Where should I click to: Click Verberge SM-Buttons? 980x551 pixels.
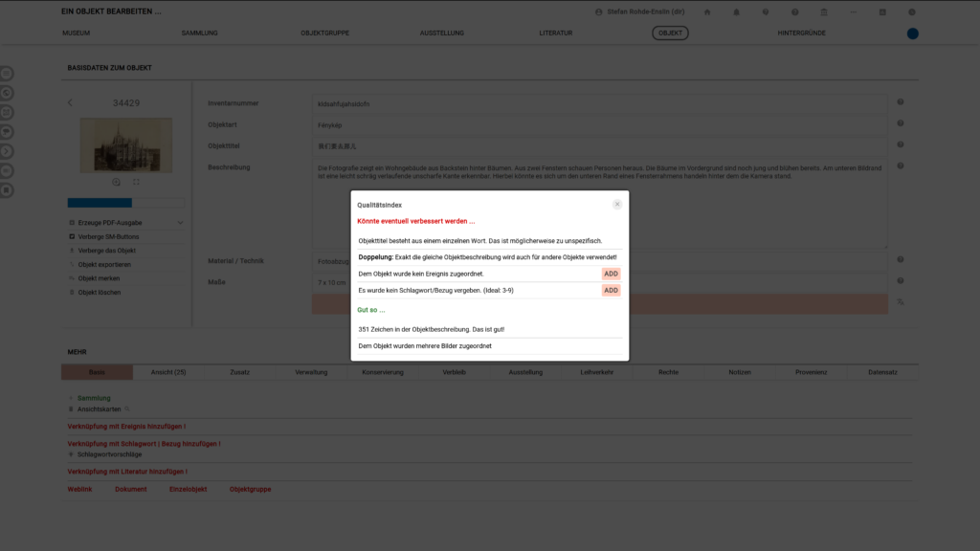(108, 237)
